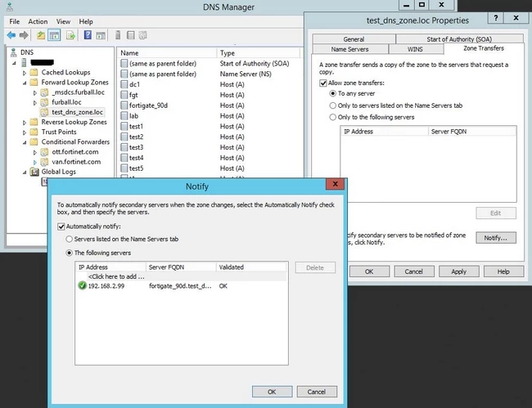The width and height of the screenshot is (532, 408).
Task: Click the last grayed toolbar icon
Action: pyautogui.click(x=143, y=35)
